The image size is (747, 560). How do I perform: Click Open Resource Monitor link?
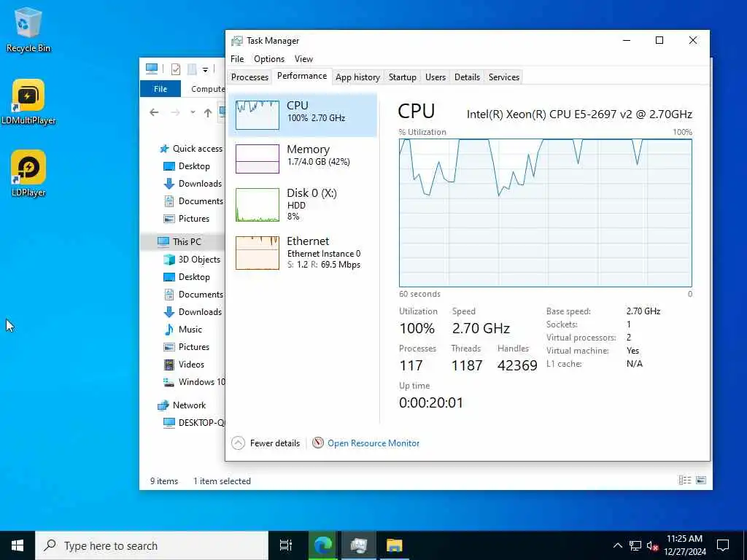click(x=373, y=443)
